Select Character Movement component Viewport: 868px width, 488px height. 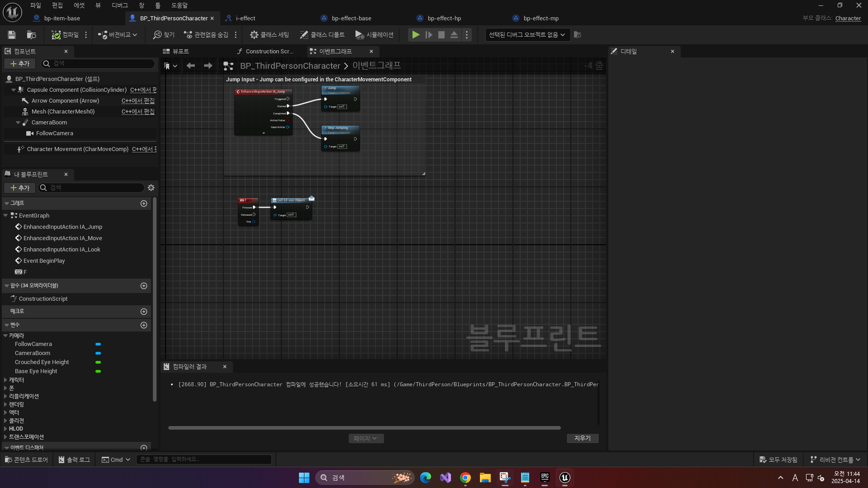77,149
